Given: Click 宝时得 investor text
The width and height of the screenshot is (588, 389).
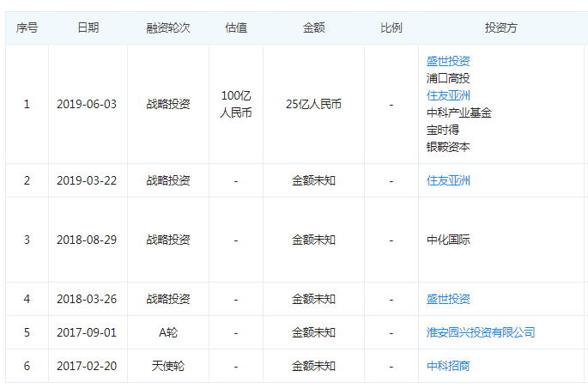Looking at the screenshot, I should [442, 131].
